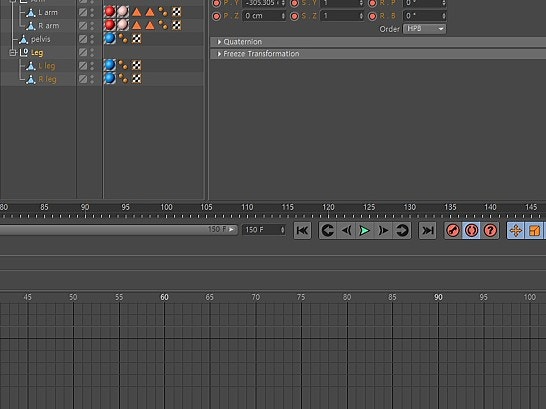546x409 pixels.
Task: Click the P.Z value stepper arrows
Action: click(x=283, y=16)
